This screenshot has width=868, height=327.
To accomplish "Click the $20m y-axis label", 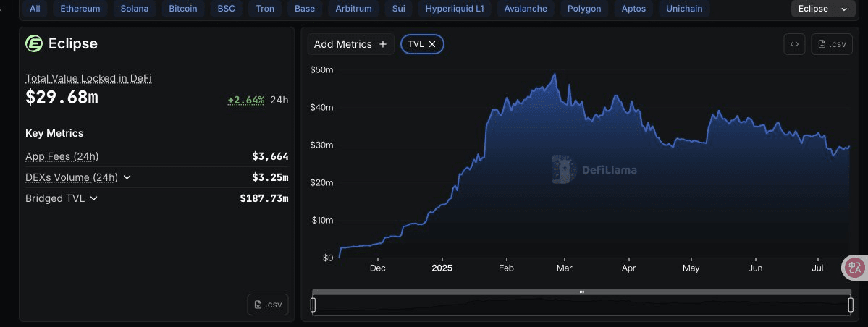I will (x=321, y=182).
